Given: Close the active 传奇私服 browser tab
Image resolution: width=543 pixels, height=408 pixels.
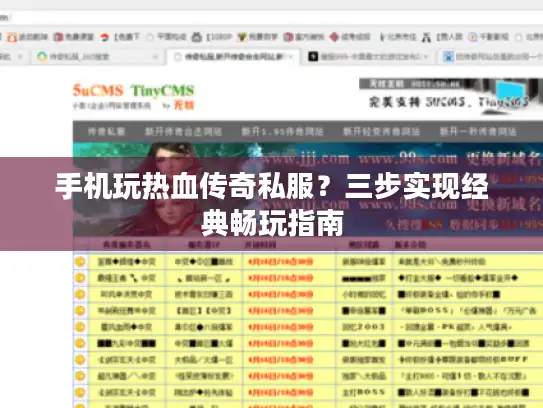Looking at the screenshot, I should (x=291, y=57).
